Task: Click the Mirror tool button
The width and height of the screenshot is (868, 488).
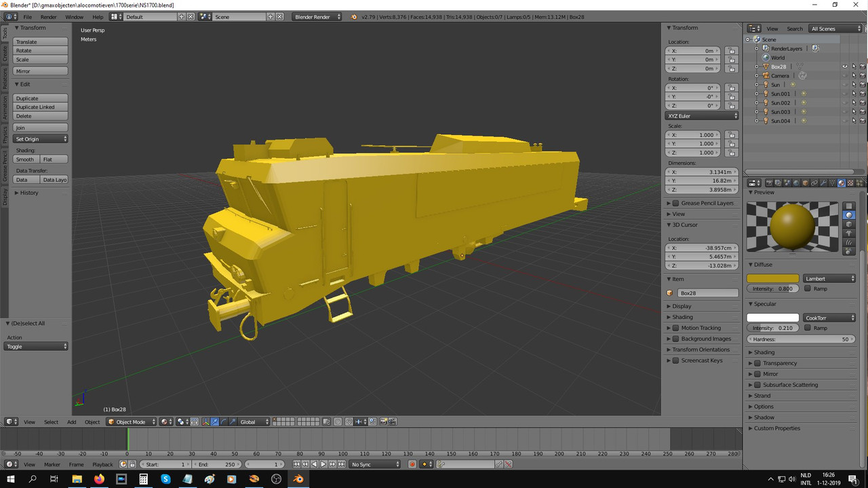Action: click(41, 71)
